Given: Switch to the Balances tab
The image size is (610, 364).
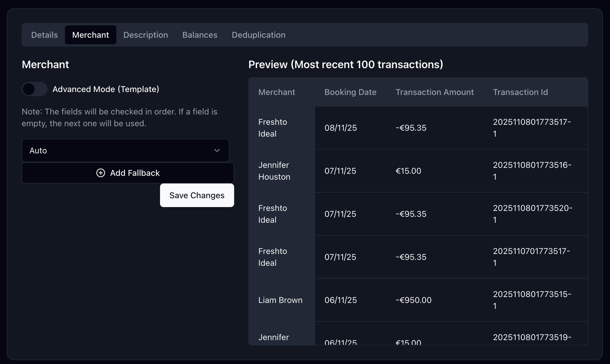Looking at the screenshot, I should click(200, 35).
